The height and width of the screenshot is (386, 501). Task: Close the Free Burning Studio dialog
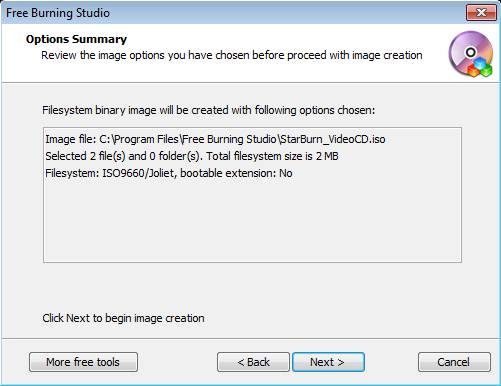click(481, 13)
